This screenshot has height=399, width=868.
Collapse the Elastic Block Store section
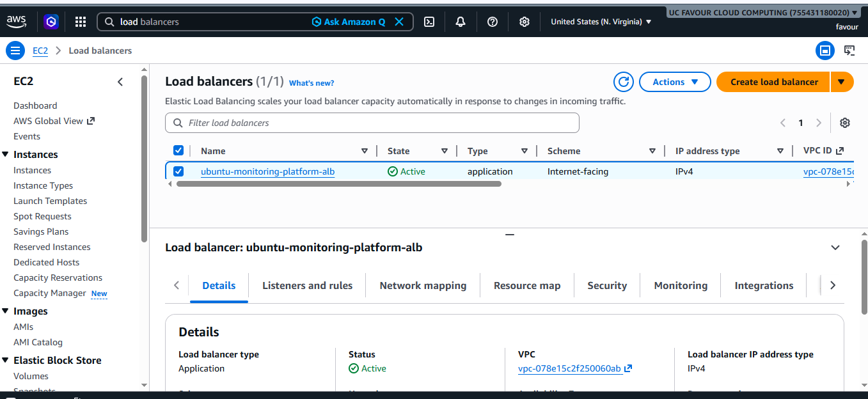[x=5, y=360]
